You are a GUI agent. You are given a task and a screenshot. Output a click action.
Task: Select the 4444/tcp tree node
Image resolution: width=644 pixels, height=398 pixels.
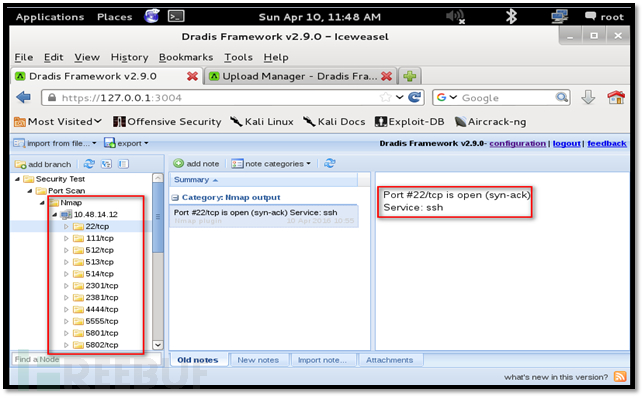101,309
